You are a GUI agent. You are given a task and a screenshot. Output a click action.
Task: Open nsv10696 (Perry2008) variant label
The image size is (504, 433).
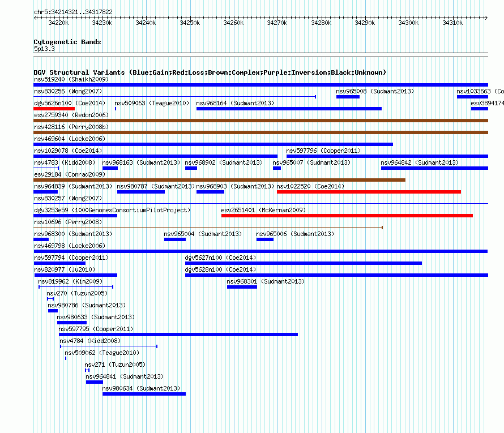68,222
